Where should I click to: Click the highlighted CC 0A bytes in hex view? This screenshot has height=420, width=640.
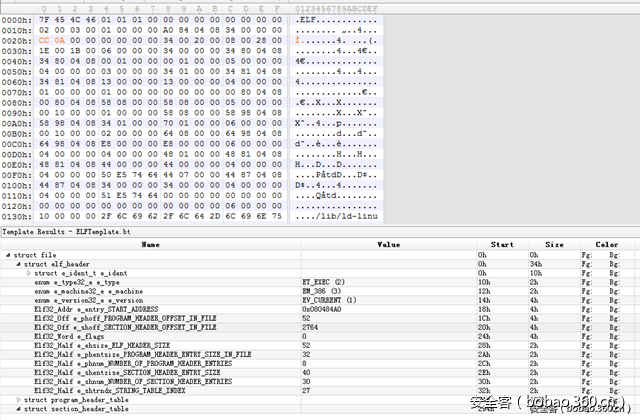(x=52, y=38)
